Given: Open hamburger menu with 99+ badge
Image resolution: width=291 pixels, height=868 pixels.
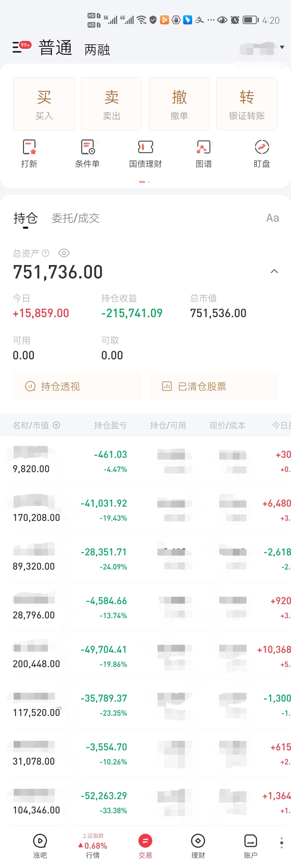Looking at the screenshot, I should pyautogui.click(x=21, y=47).
